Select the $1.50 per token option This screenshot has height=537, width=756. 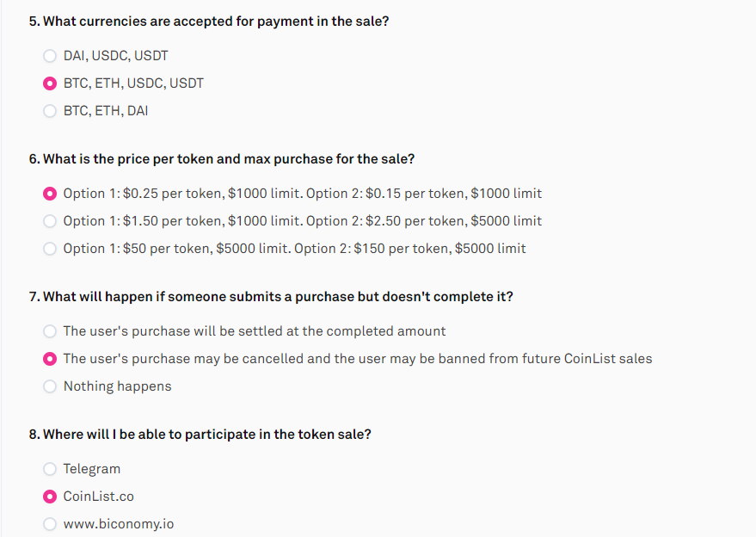(50, 221)
